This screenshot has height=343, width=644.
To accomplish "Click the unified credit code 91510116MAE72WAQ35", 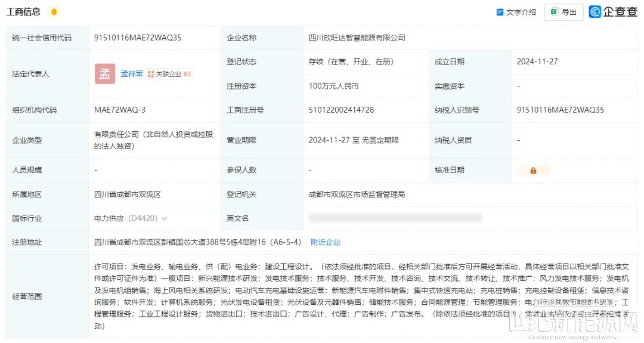I will point(138,38).
